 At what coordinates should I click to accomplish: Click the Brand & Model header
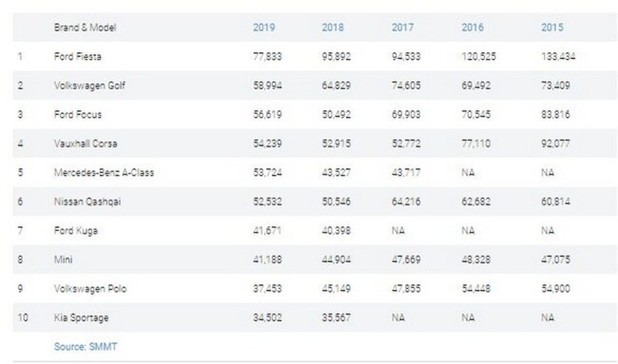[86, 28]
